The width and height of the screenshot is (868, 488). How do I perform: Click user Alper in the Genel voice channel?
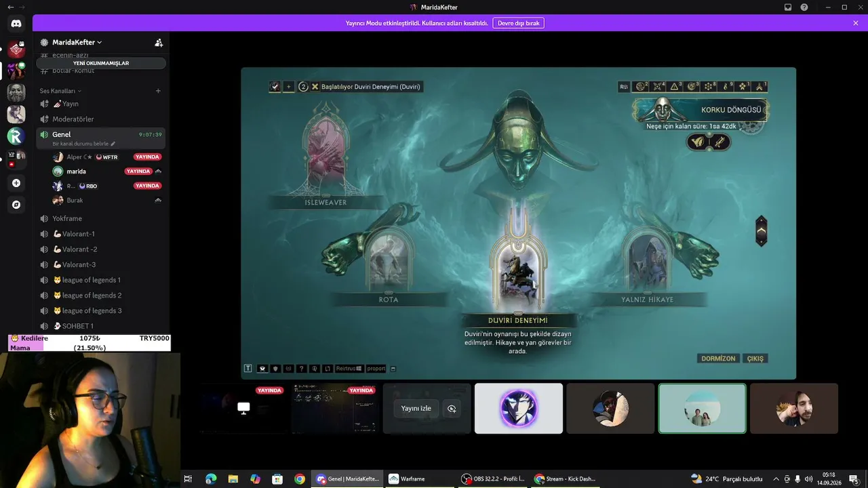[106, 157]
